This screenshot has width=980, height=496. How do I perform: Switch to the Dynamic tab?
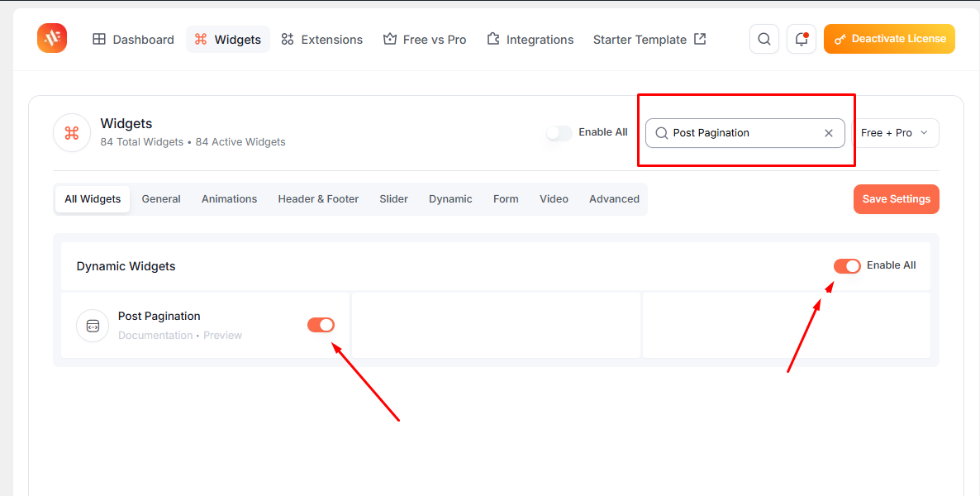point(450,199)
